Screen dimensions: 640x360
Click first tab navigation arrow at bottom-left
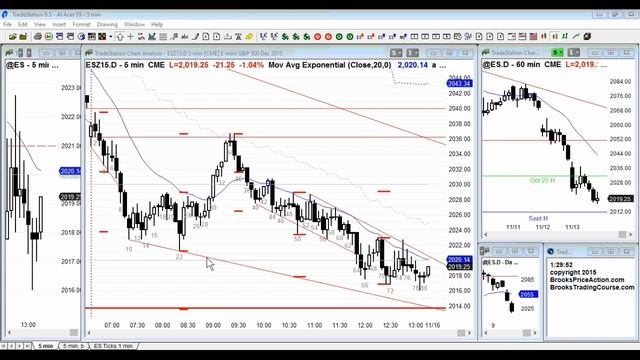[x=4, y=346]
